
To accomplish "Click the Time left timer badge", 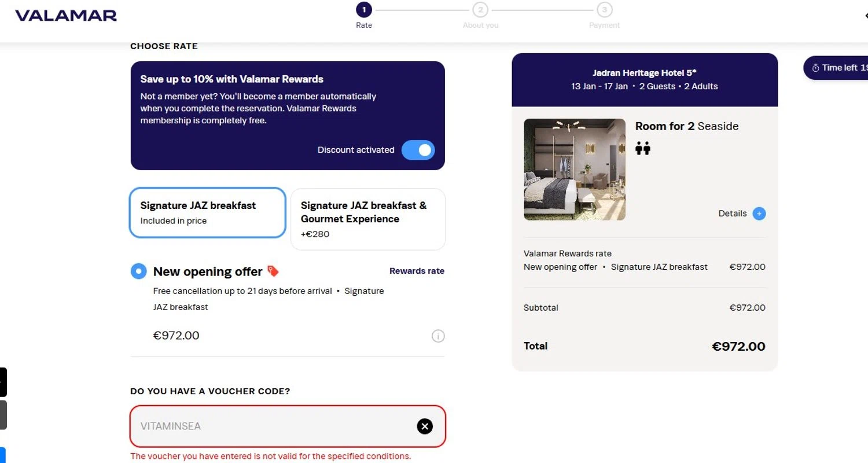I will pos(836,68).
